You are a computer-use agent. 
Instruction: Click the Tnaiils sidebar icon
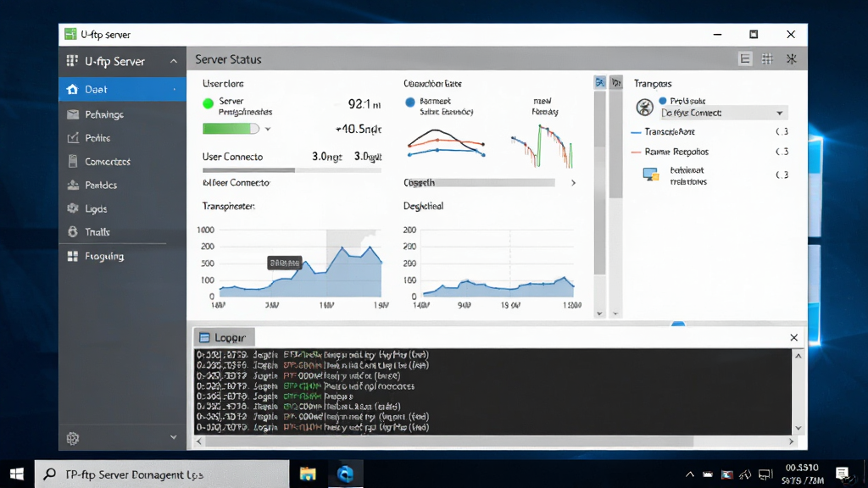[x=73, y=232]
